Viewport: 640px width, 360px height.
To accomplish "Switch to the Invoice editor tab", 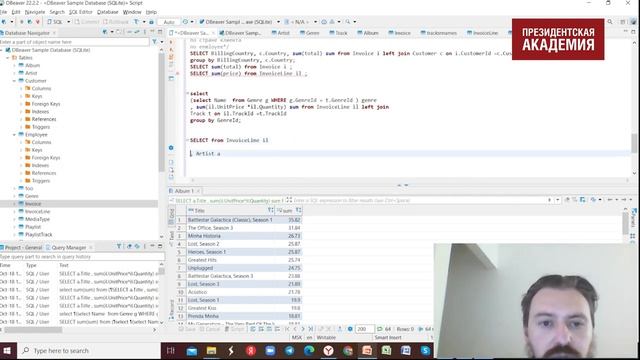I will coord(400,33).
